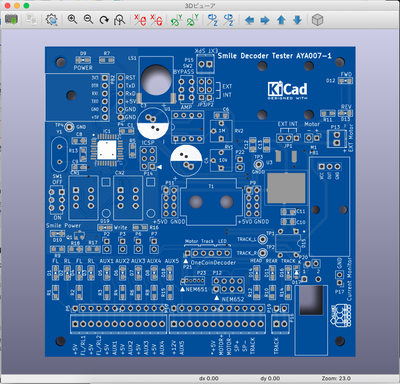The height and width of the screenshot is (384, 400).
Task: Zoom out of the board view
Action: pos(88,20)
